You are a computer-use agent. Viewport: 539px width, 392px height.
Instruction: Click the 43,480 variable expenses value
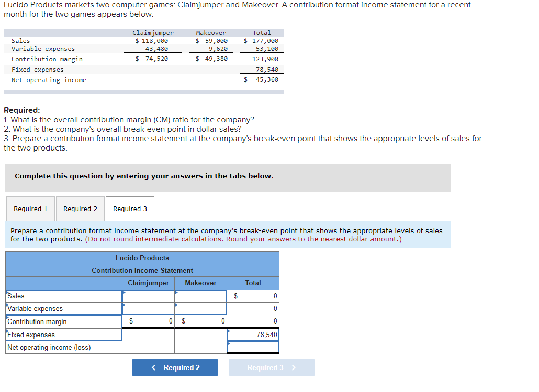point(156,49)
